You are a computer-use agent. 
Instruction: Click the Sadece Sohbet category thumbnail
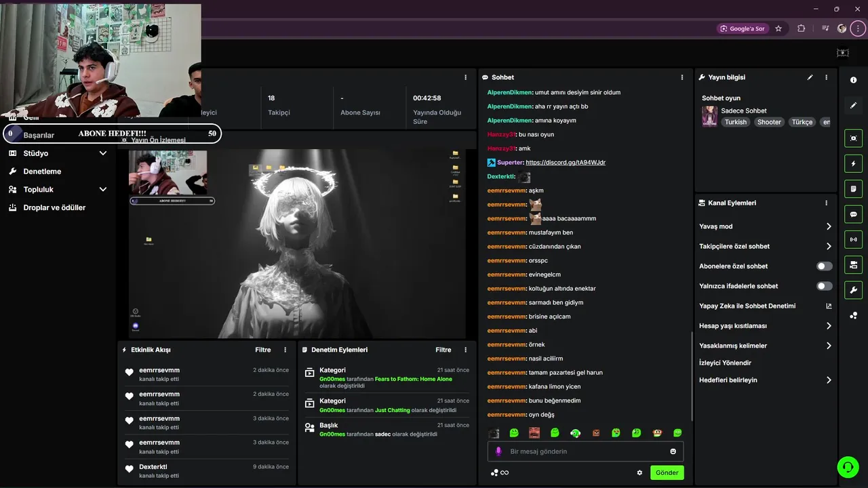pos(709,116)
